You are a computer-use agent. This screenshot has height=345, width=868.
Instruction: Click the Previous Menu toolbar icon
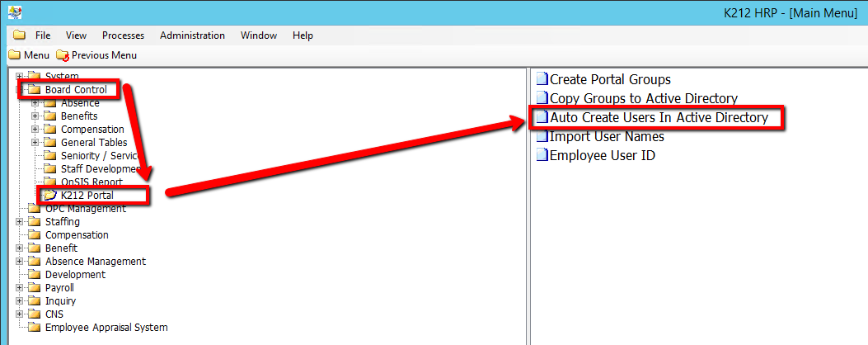(x=63, y=55)
